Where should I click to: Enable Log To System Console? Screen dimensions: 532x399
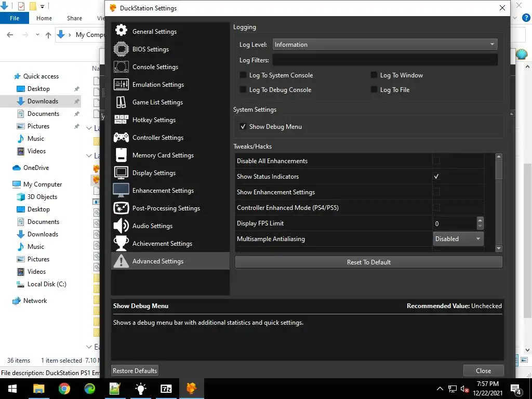point(243,75)
